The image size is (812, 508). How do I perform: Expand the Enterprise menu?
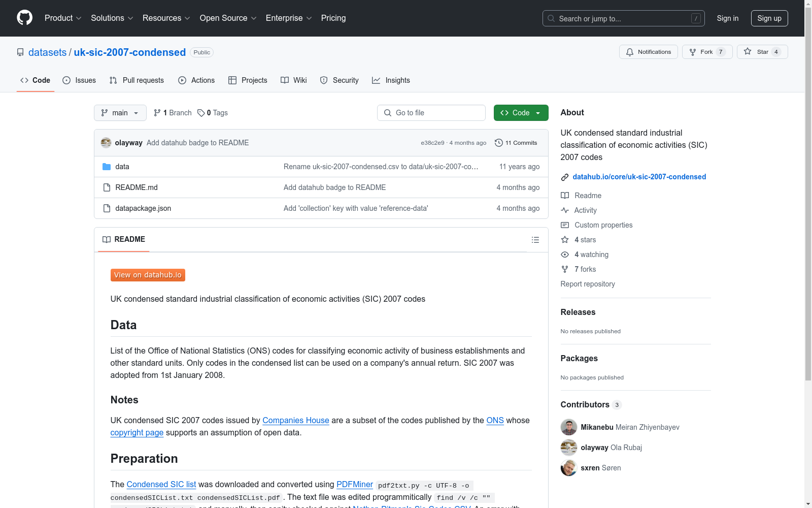[x=289, y=18]
